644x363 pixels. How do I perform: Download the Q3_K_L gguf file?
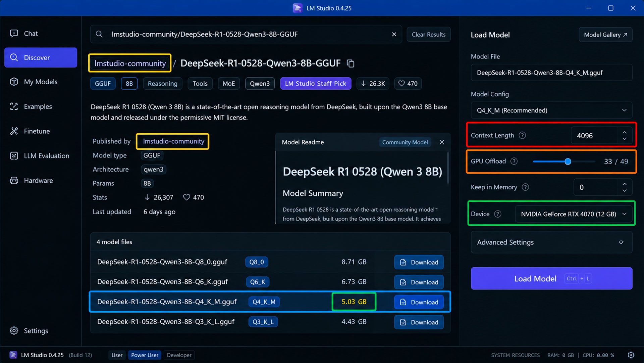coord(419,322)
